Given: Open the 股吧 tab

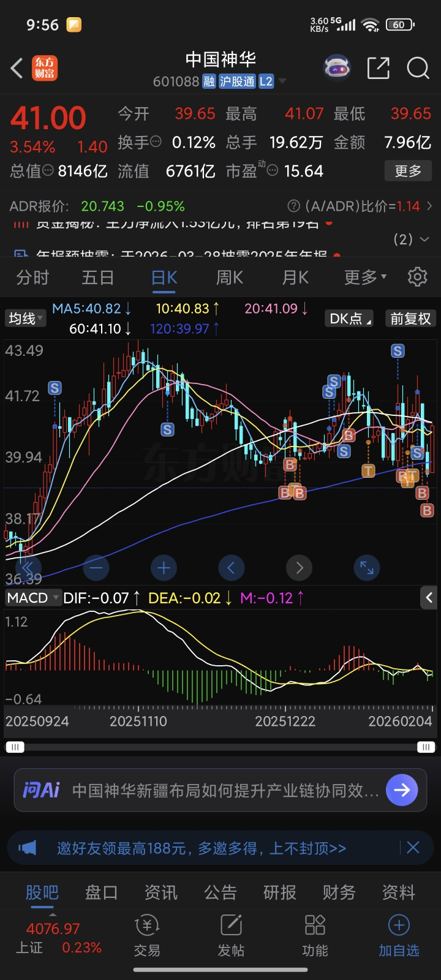Looking at the screenshot, I should click(x=42, y=892).
